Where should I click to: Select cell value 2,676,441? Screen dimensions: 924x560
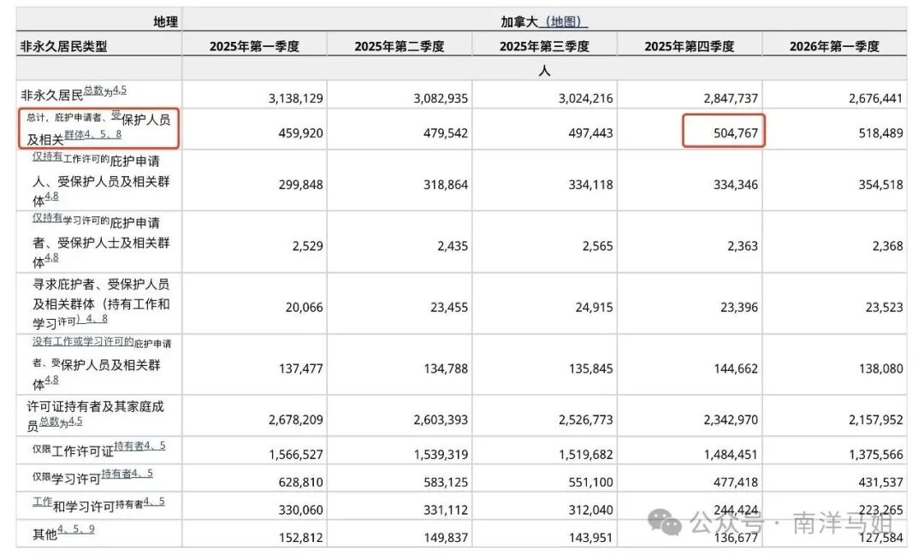[876, 98]
